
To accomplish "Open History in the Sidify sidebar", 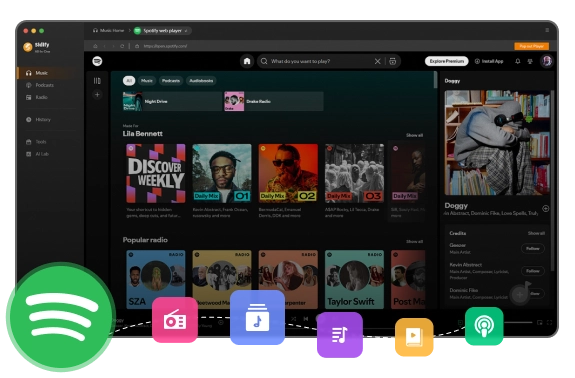I will pyautogui.click(x=38, y=120).
